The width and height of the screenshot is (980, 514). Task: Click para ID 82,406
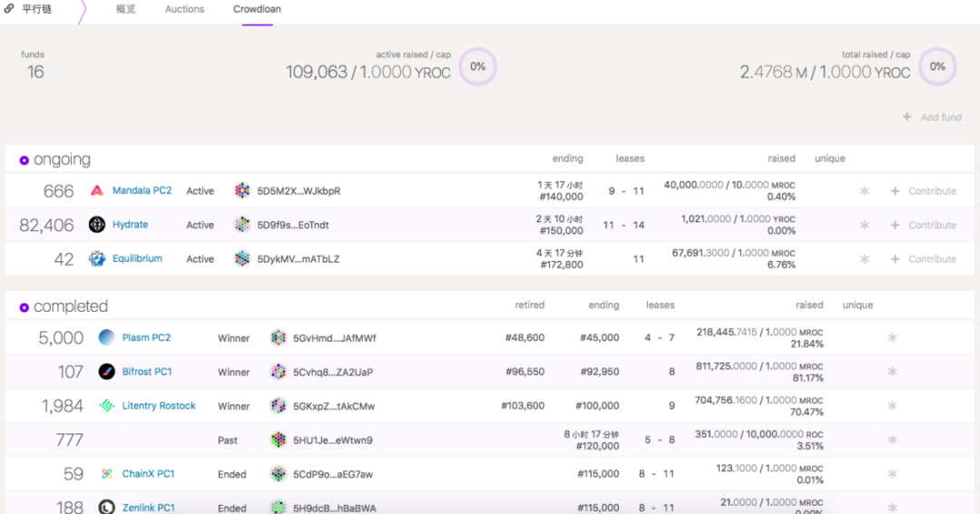click(x=46, y=225)
